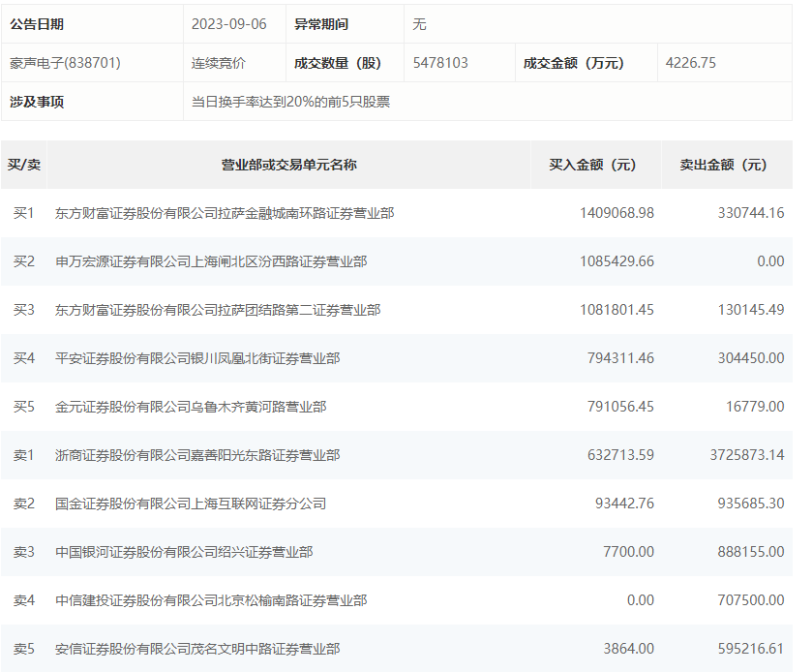Click the 买3 rank label
The height and width of the screenshot is (672, 812).
tap(24, 310)
